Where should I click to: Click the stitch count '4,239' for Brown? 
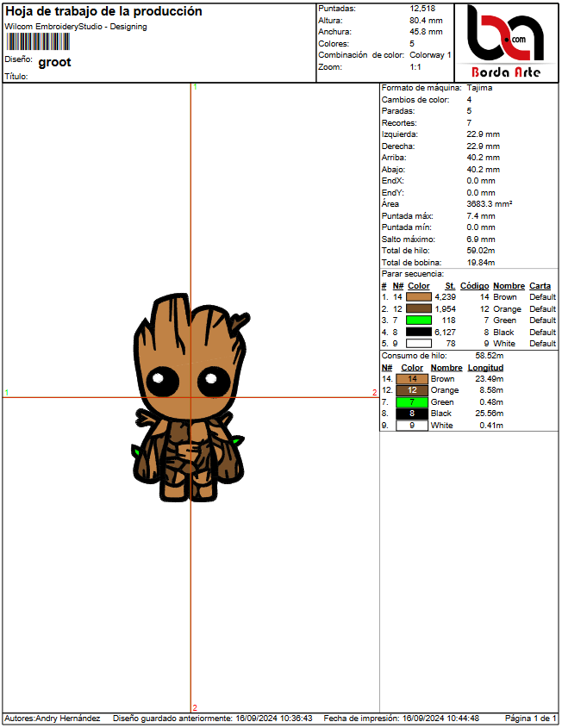click(445, 297)
